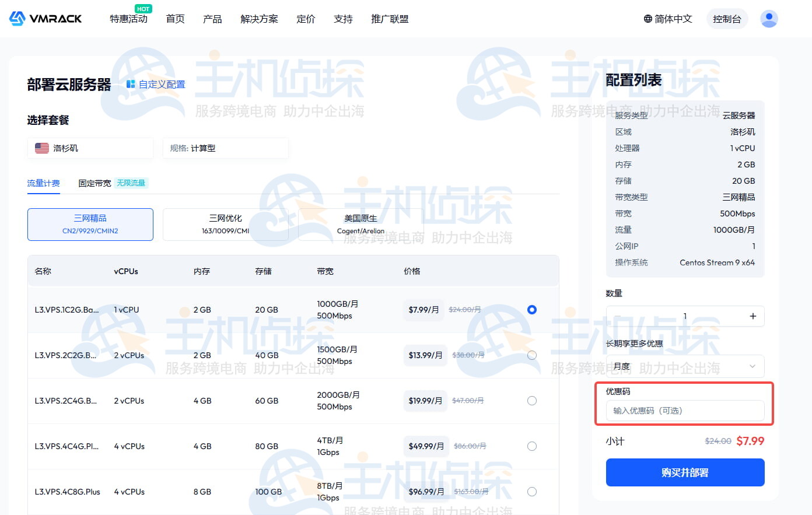Click the VMRACK logo icon

(17, 19)
